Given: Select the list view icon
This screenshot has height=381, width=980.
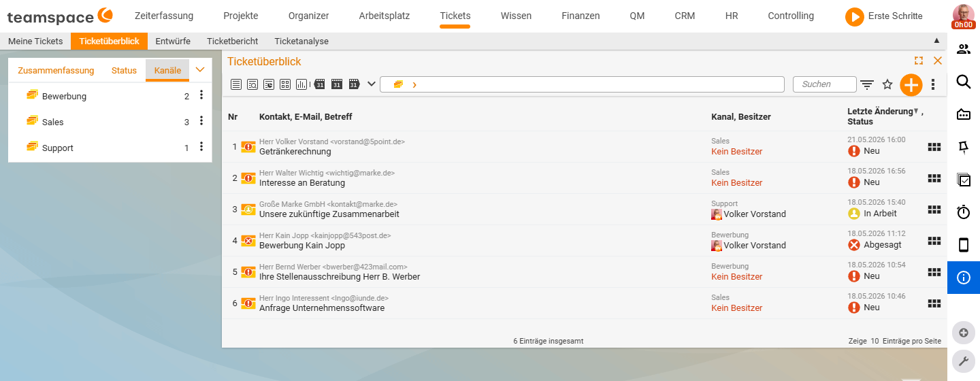Looking at the screenshot, I should (x=236, y=84).
